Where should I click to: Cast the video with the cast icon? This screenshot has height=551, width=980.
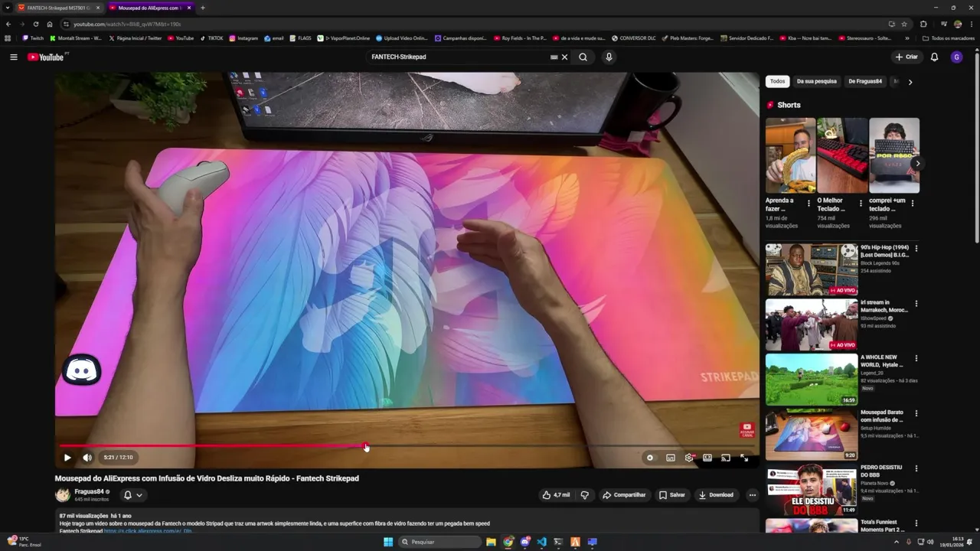726,458
